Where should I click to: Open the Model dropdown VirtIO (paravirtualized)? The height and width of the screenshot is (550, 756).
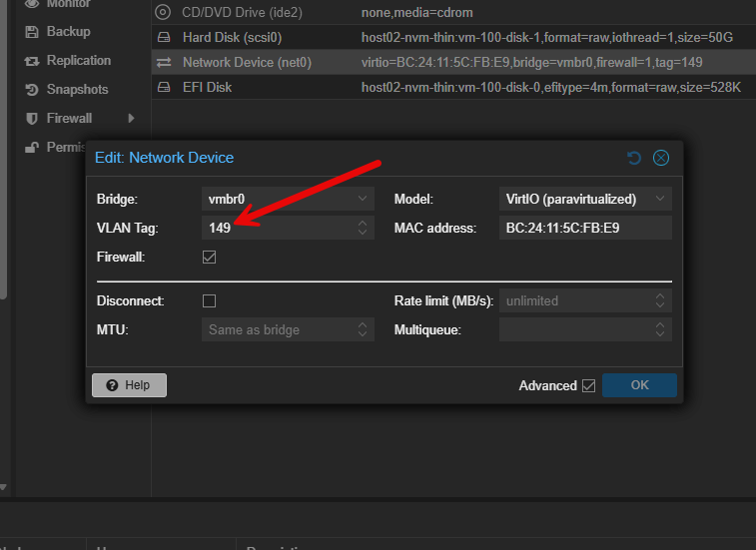pyautogui.click(x=585, y=199)
